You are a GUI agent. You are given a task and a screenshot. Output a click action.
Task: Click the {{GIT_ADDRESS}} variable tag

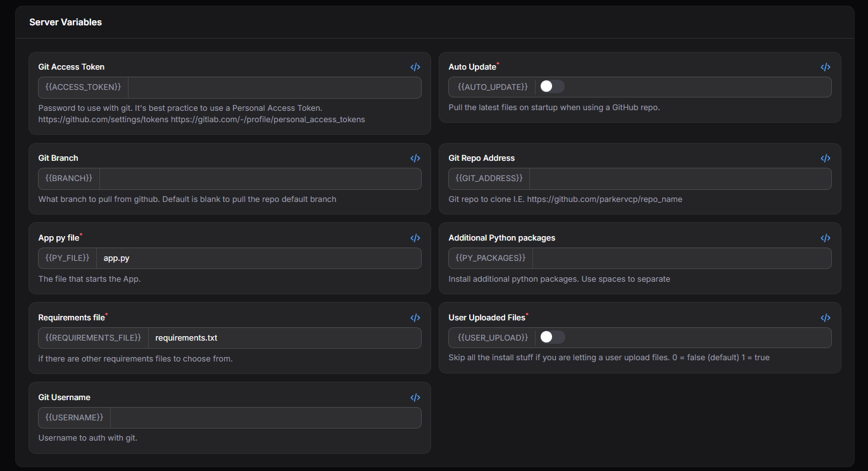pos(489,179)
